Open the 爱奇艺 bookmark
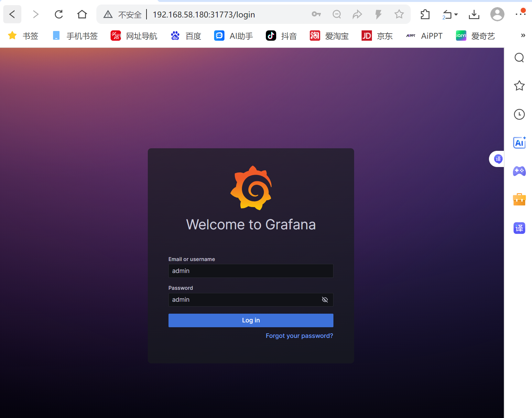The height and width of the screenshot is (418, 532). click(475, 36)
